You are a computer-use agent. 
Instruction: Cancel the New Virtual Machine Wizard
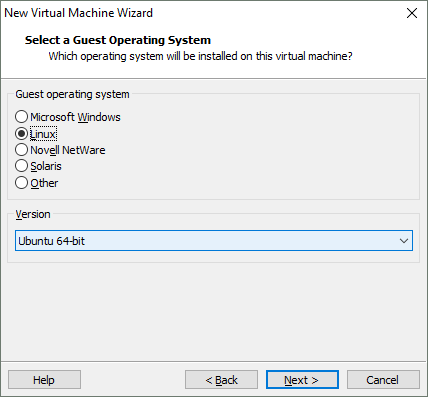tap(383, 380)
